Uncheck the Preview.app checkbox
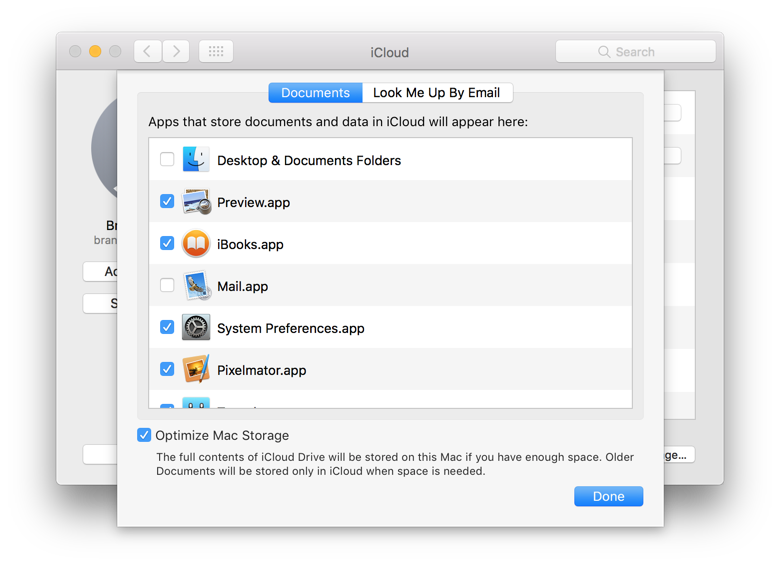The width and height of the screenshot is (780, 565). click(x=167, y=201)
